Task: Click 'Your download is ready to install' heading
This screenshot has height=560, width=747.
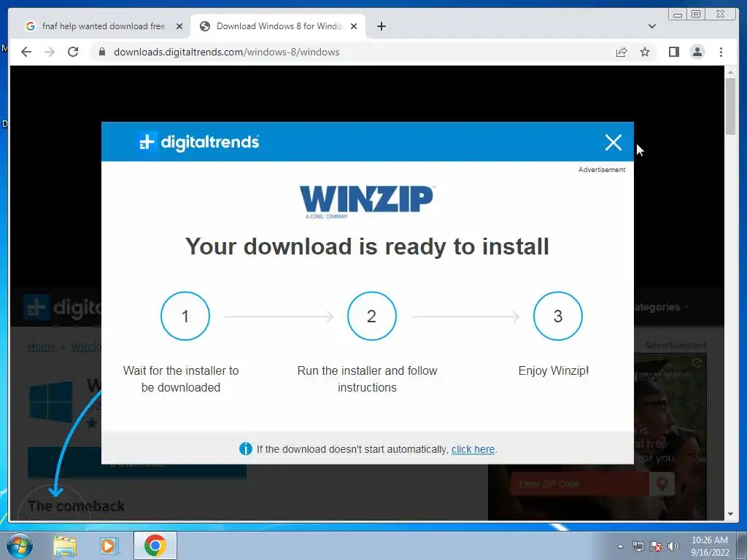Action: (367, 246)
